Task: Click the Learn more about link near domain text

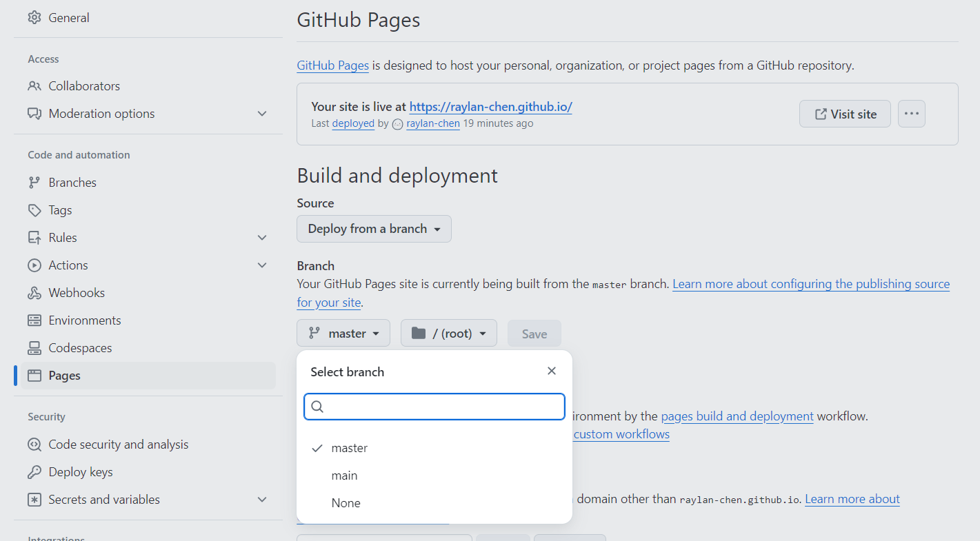Action: click(852, 499)
